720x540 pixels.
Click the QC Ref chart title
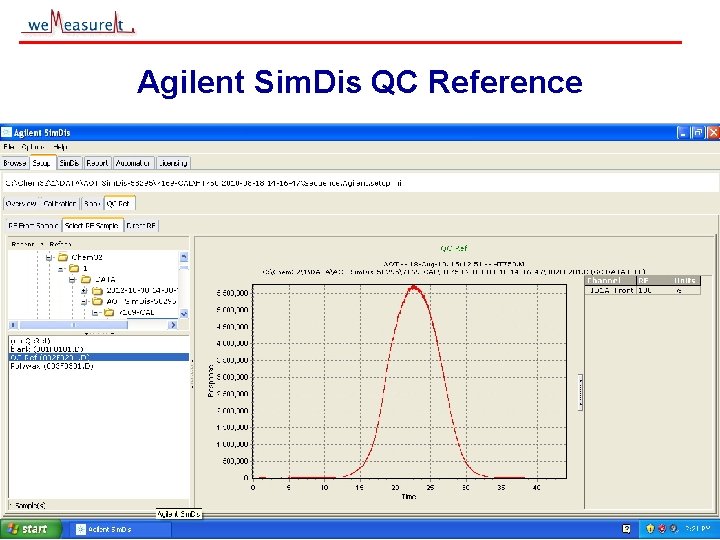pos(454,248)
